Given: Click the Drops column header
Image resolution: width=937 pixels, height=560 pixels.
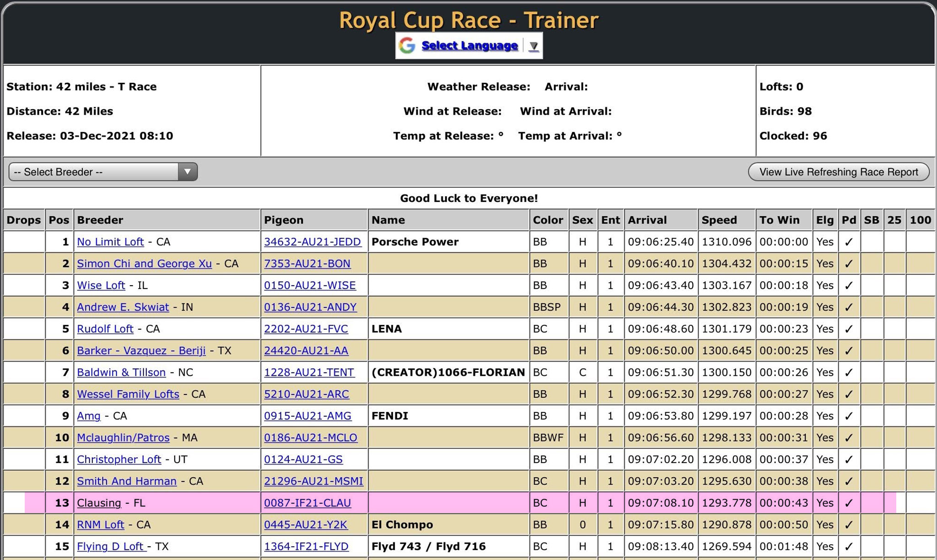Looking at the screenshot, I should tap(24, 220).
